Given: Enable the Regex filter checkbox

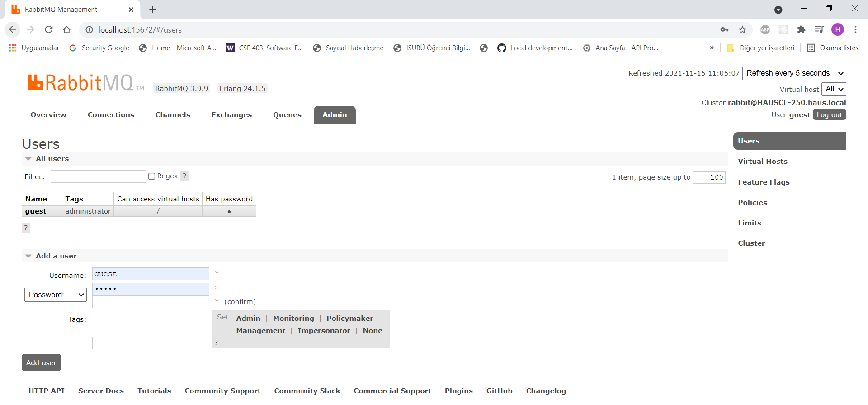Looking at the screenshot, I should coord(152,176).
